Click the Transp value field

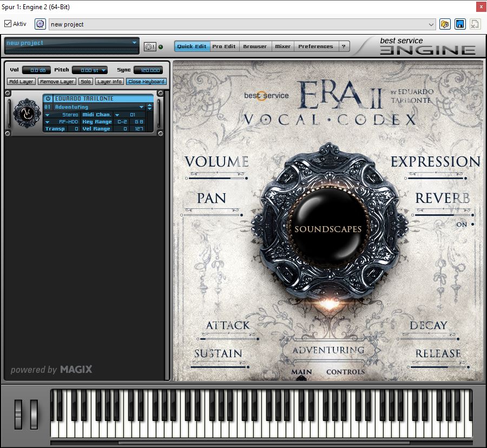coord(73,129)
